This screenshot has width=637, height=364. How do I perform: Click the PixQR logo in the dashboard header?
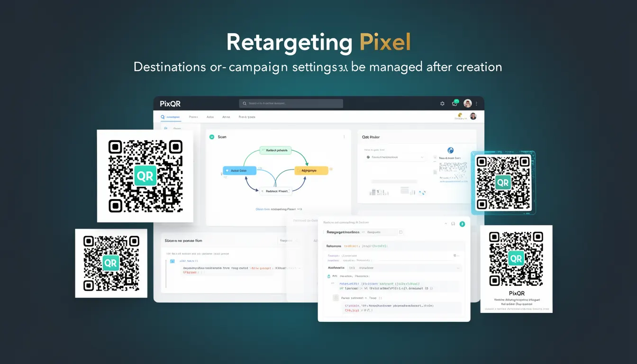pyautogui.click(x=170, y=103)
